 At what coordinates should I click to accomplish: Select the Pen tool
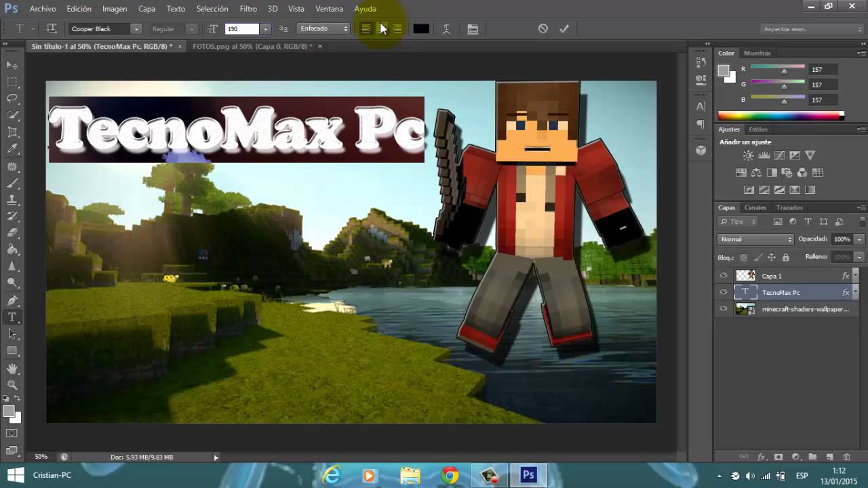point(12,300)
